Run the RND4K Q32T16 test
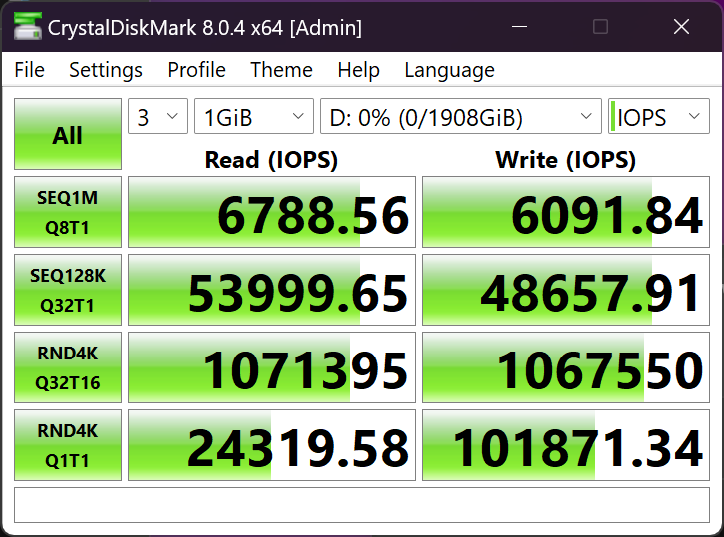Viewport: 724px width, 537px height. point(68,368)
